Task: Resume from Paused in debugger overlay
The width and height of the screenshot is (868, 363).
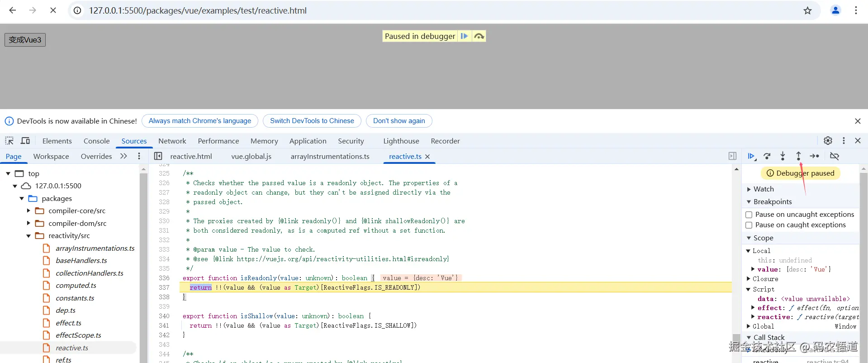Action: pyautogui.click(x=465, y=36)
